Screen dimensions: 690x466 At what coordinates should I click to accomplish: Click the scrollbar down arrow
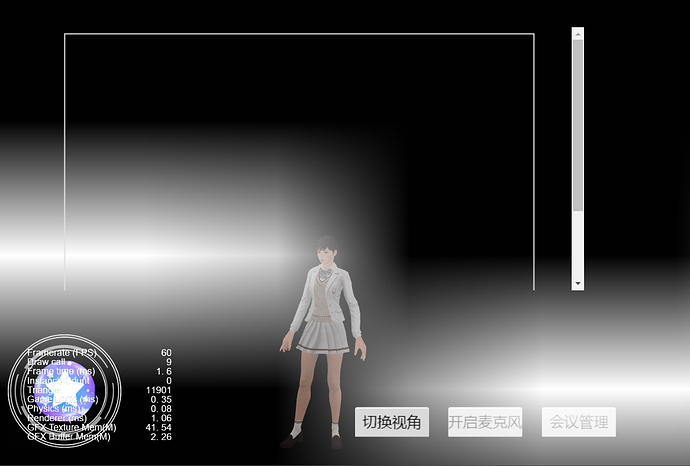pos(578,284)
